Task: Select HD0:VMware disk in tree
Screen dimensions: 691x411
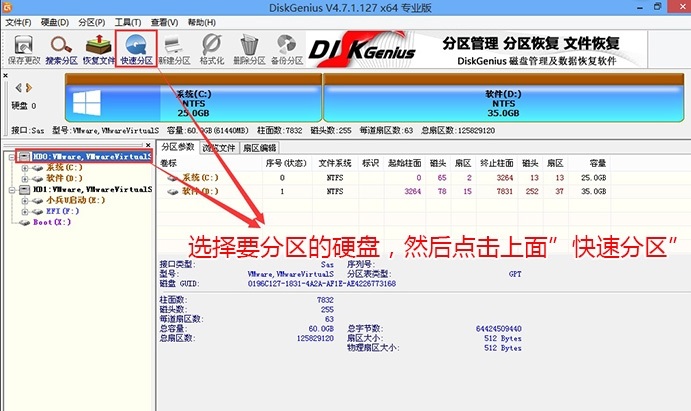Action: click(92, 156)
